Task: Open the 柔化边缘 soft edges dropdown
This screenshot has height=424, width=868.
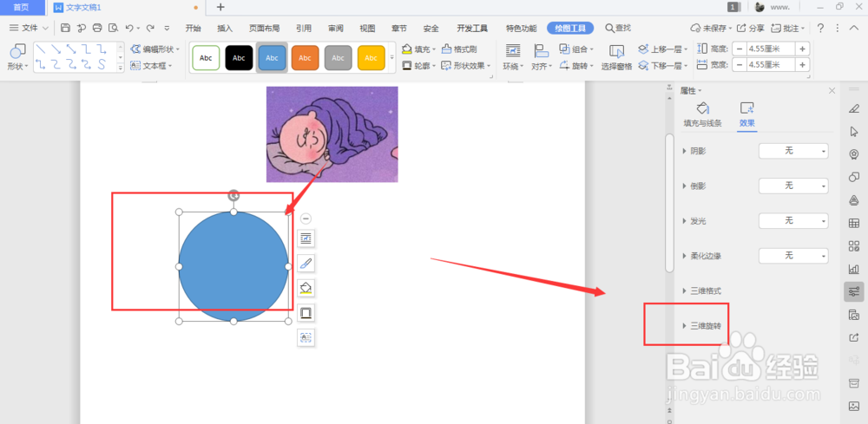Action: [x=793, y=256]
